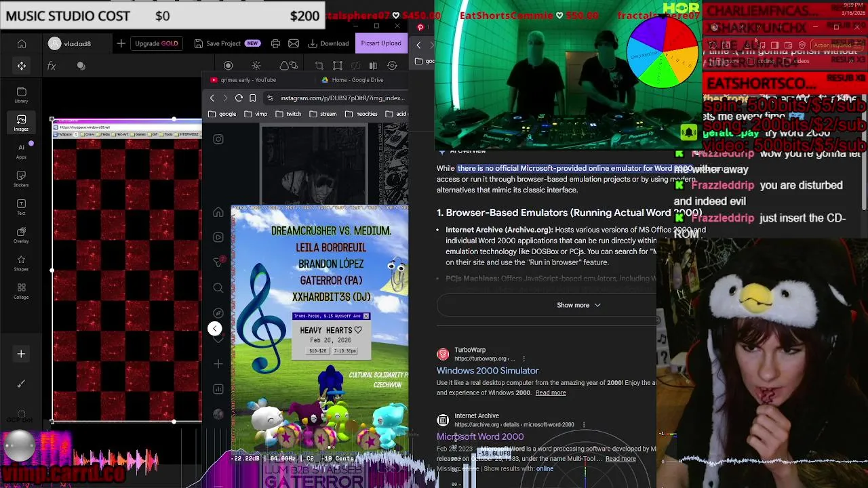Open Microsoft Word 2000 search result
Image resolution: width=868 pixels, height=488 pixels.
(480, 436)
